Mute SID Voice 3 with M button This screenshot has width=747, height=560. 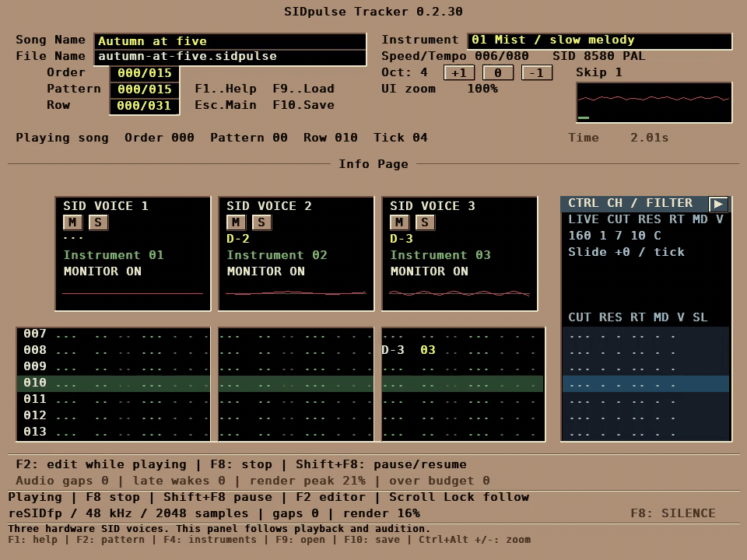399,222
